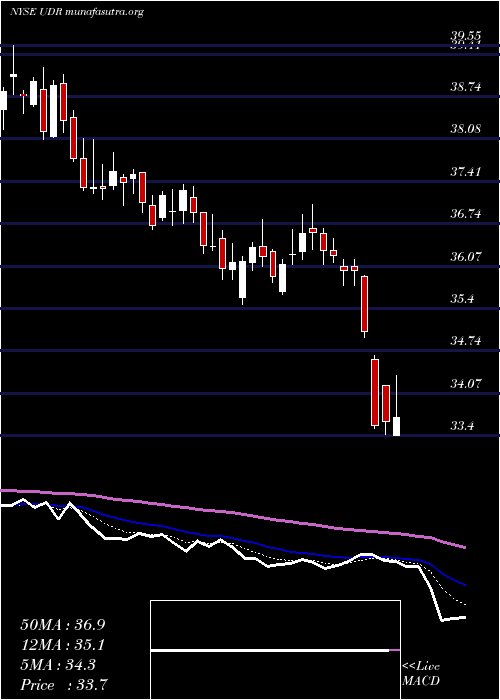Click the 12MA : 35.1 readout
Viewport: 500px width, 700px height.
[x=62, y=645]
